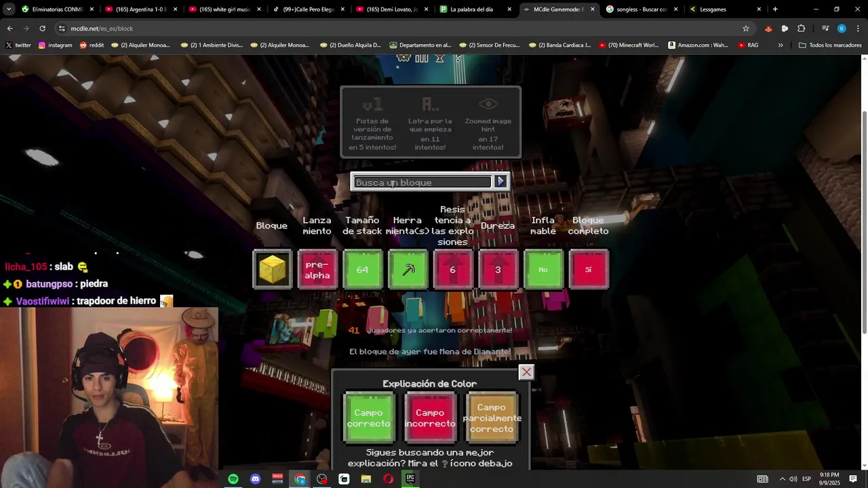Click the pre-alpha release result tile
Viewport: 868px width, 488px height.
317,269
